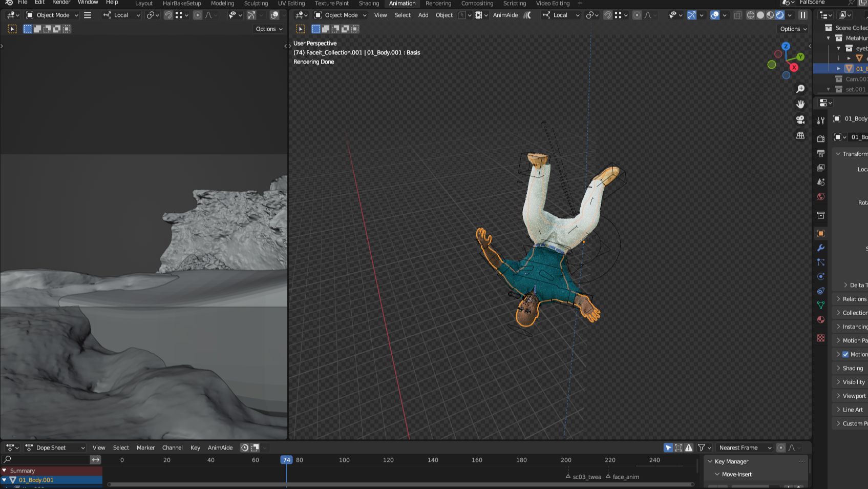This screenshot has height=489, width=868.
Task: Click the zoom in/out viewport icon
Action: click(800, 89)
